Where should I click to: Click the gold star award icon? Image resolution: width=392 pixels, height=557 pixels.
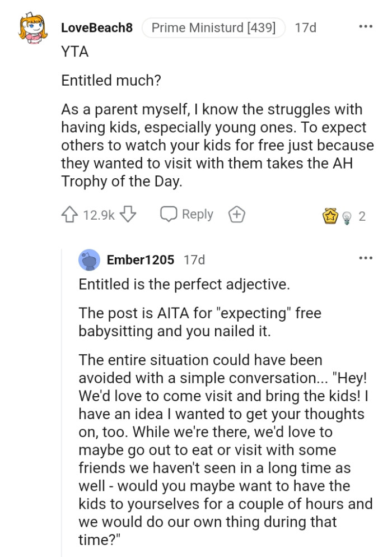pos(330,213)
